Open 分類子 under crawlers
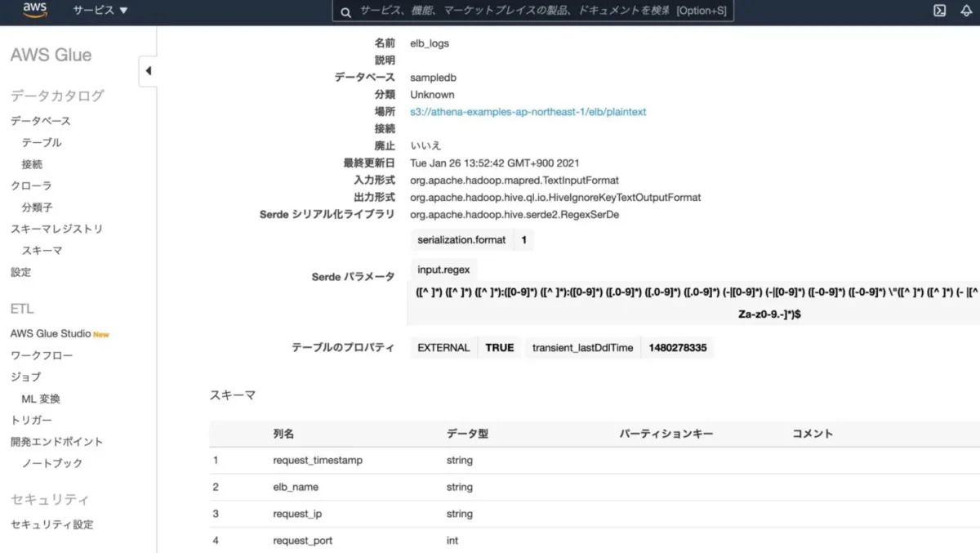The width and height of the screenshot is (980, 553). [x=37, y=207]
